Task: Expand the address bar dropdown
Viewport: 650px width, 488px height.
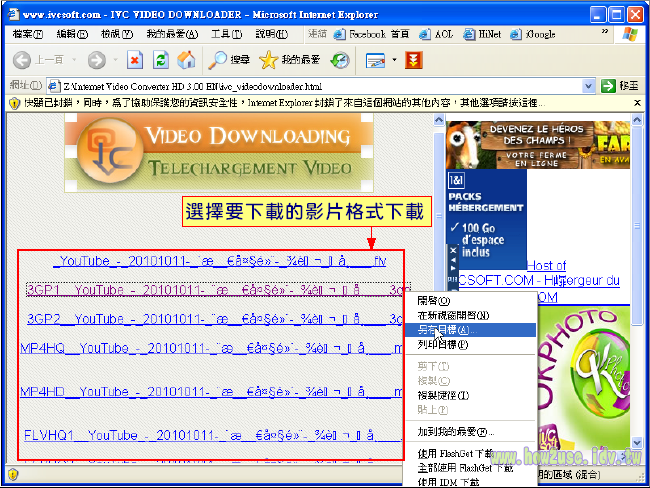Action: (588, 86)
